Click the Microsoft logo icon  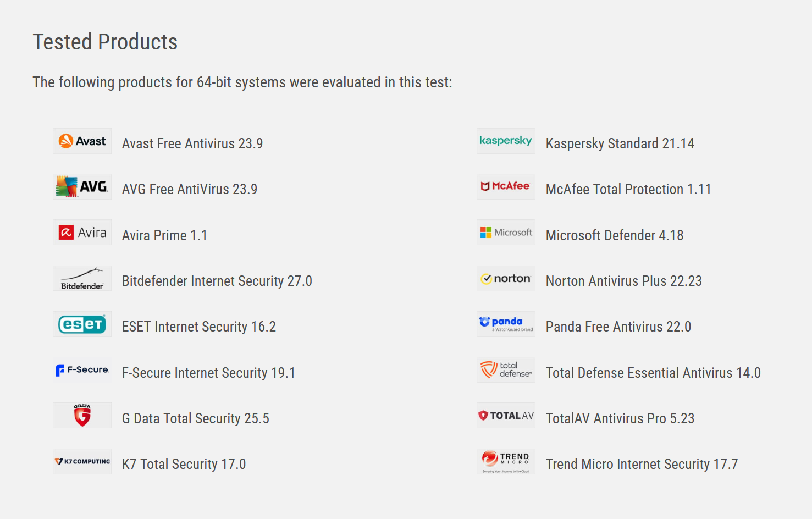click(506, 233)
